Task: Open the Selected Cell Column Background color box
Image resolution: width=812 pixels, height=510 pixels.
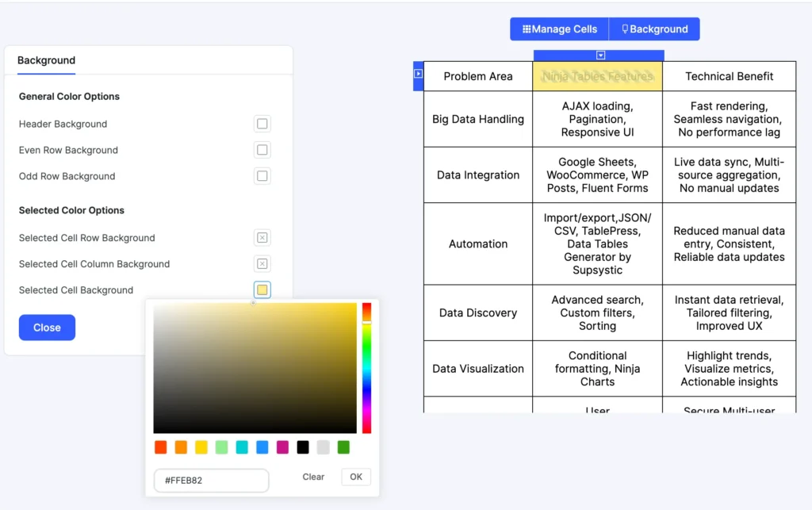Action: pos(262,263)
